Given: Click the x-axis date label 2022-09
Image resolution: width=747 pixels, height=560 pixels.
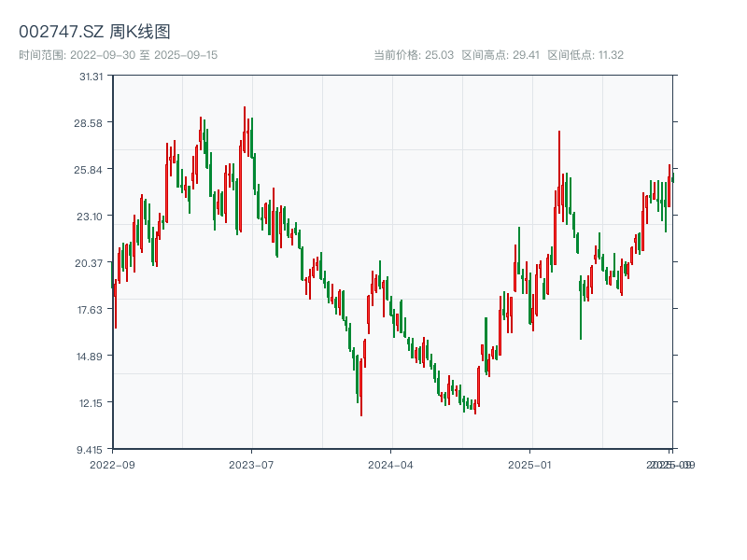Looking at the screenshot, I should click(x=112, y=465).
